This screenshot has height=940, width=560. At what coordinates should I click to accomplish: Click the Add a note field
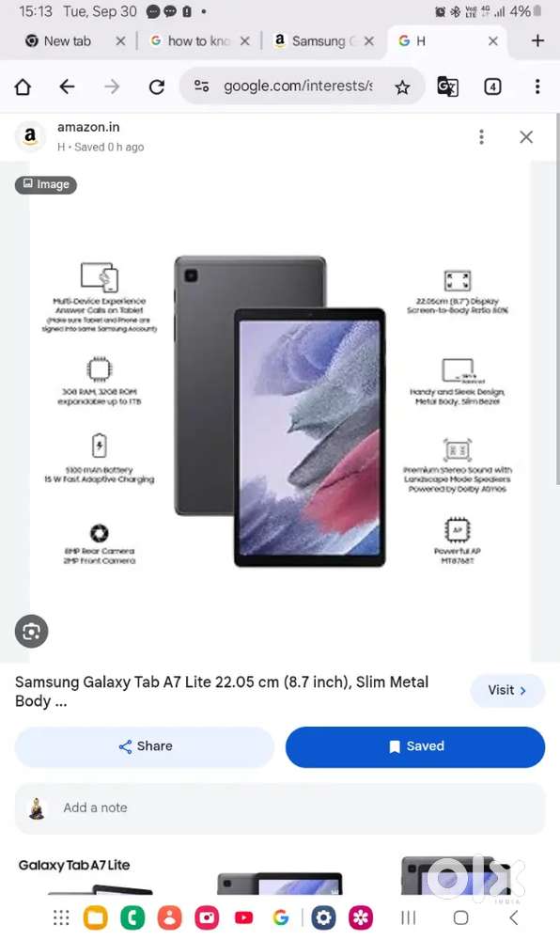pyautogui.click(x=280, y=808)
